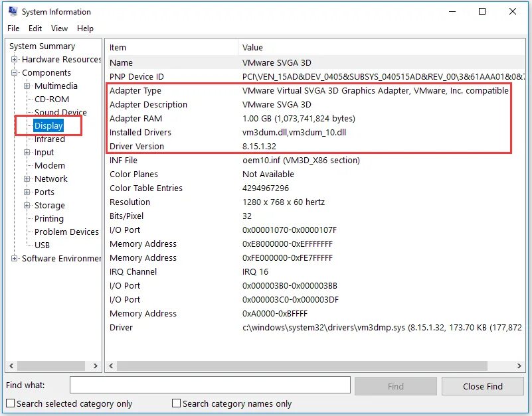Screen dimensions: 532x416
Task: Open the View menu
Action: [59, 29]
